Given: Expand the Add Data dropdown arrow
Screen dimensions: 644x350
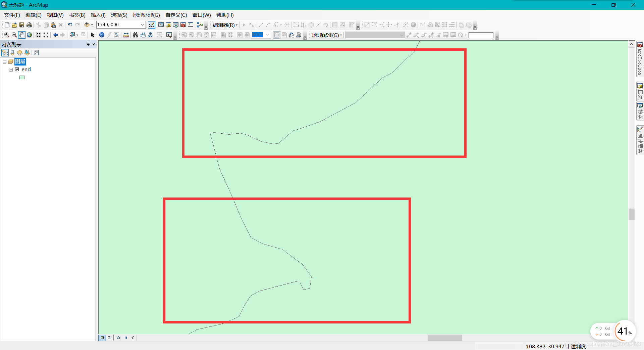Looking at the screenshot, I should pyautogui.click(x=92, y=25).
